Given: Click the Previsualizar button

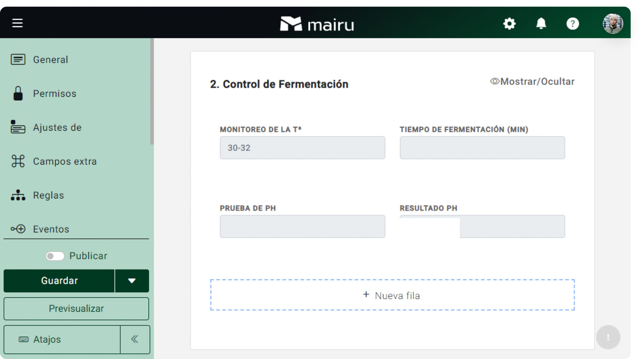Looking at the screenshot, I should (76, 309).
